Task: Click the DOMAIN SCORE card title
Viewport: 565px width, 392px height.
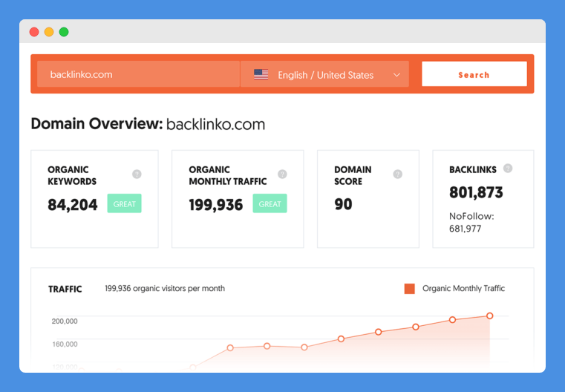Action: click(353, 175)
